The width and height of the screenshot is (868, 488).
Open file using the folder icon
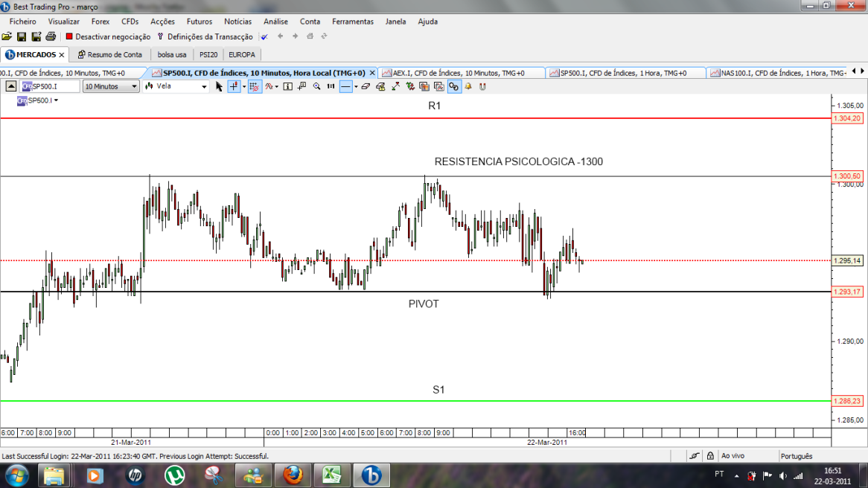(7, 36)
